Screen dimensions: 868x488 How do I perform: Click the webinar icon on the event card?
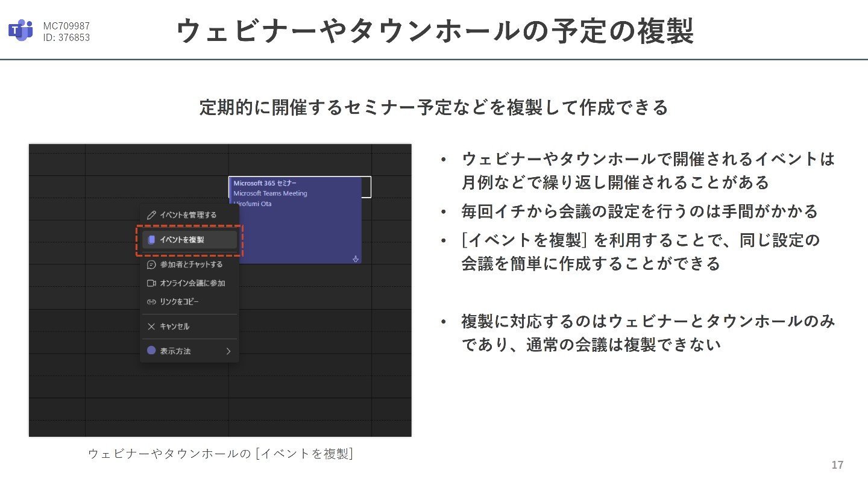coord(355,258)
